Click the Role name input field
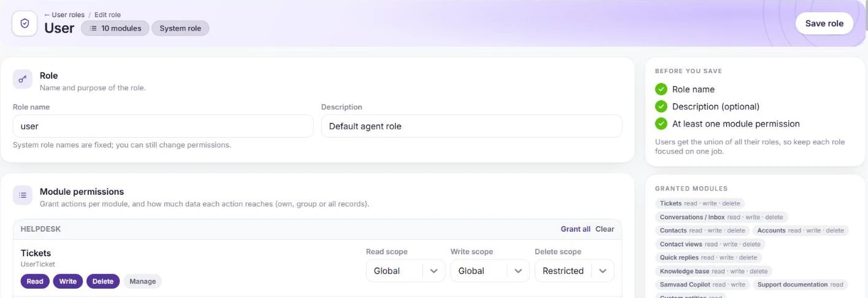Image resolution: width=868 pixels, height=298 pixels. [163, 126]
